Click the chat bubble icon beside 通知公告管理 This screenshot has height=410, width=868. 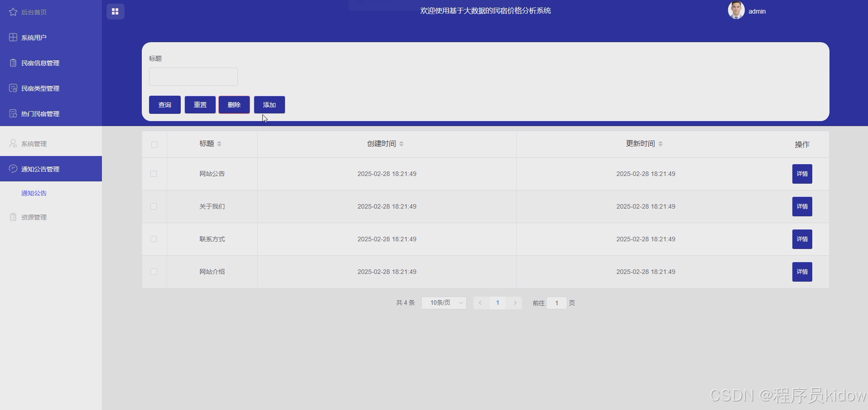point(13,169)
